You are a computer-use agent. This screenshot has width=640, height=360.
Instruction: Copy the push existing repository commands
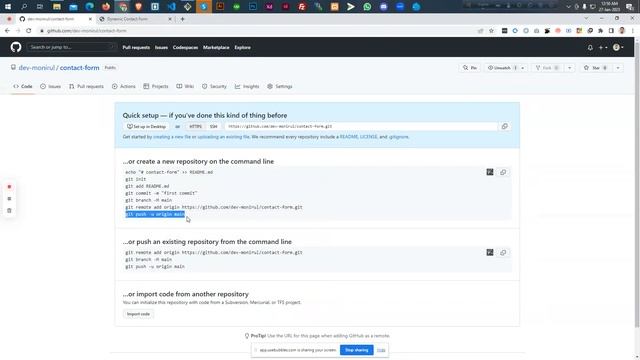tap(503, 252)
